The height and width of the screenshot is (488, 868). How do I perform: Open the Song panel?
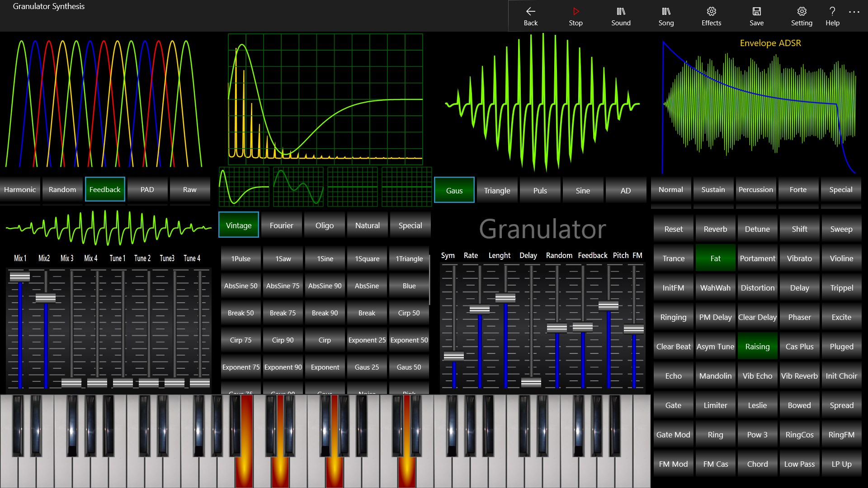coord(666,16)
